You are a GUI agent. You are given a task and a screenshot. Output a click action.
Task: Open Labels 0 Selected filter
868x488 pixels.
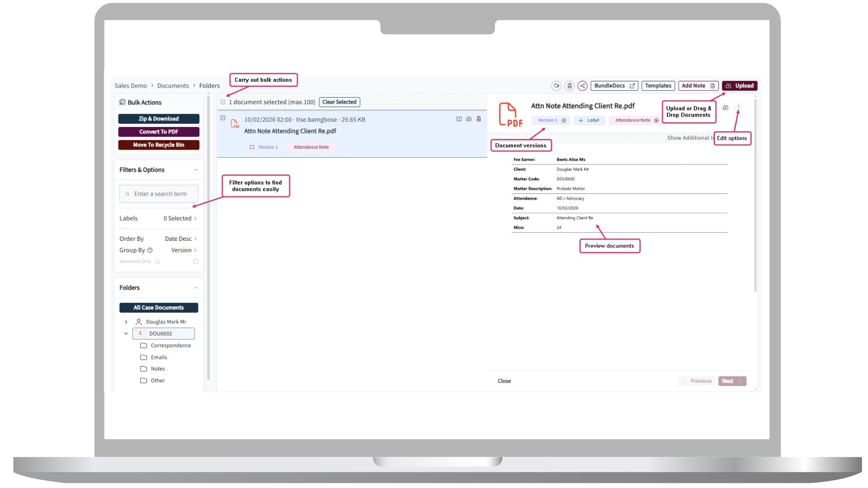pos(159,219)
